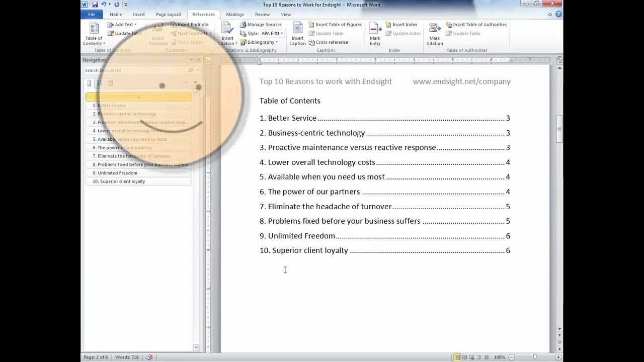Click the search magnifier icon in Navigation pane
Screen dimensions: 644x362
click(191, 70)
